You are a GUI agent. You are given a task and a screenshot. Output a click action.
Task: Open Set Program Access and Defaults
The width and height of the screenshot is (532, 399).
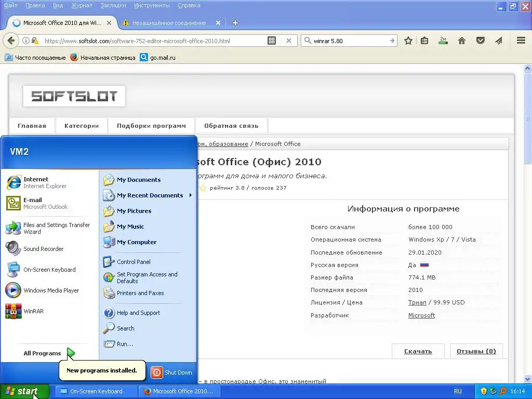(x=140, y=277)
